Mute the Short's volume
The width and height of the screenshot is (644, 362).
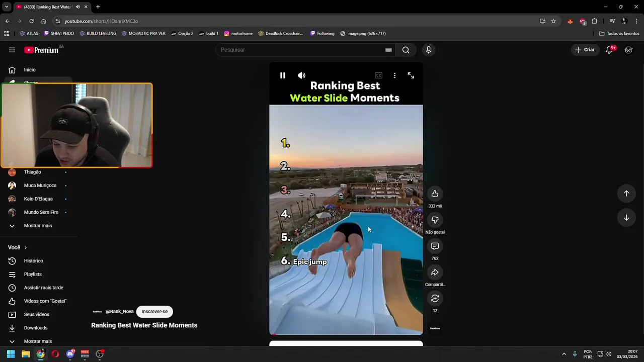click(x=301, y=75)
